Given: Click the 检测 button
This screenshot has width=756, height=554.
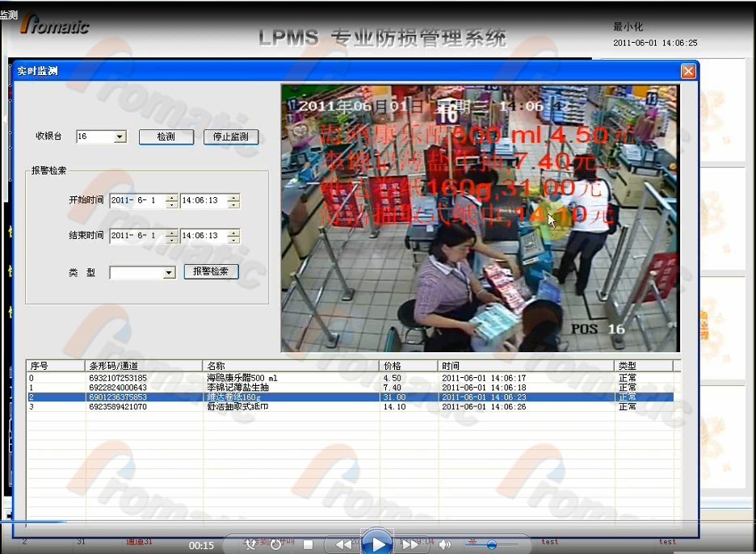Looking at the screenshot, I should 166,137.
